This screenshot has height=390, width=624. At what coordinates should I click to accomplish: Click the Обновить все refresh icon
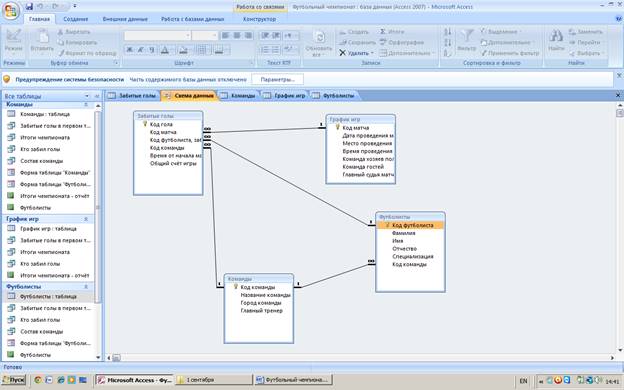[319, 37]
